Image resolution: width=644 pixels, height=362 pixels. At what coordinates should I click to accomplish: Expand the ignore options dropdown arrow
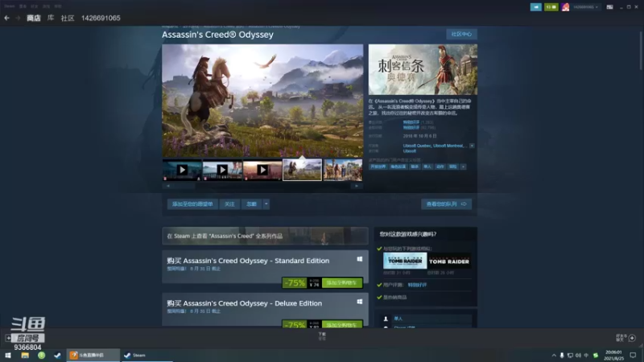coord(266,204)
